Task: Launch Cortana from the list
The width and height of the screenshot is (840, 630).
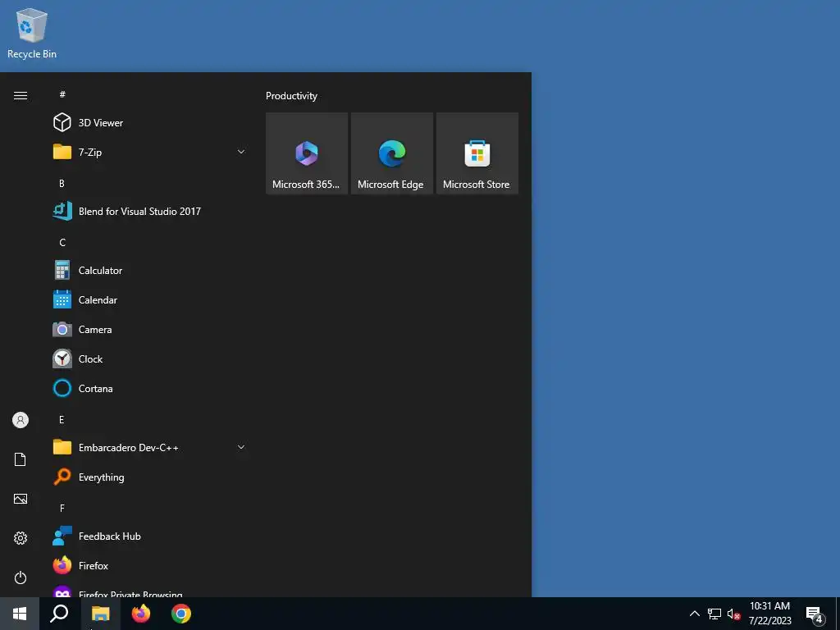Action: pos(150,388)
